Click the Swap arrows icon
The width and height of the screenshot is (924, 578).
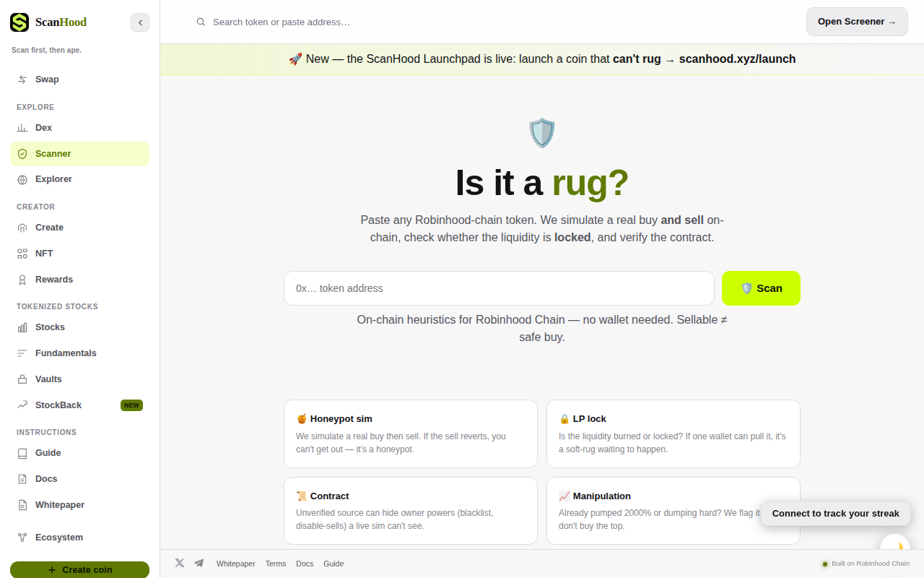coord(22,79)
